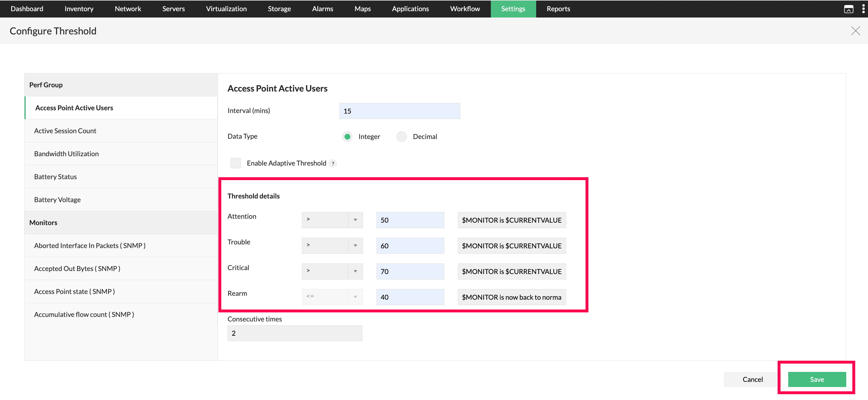Click the Attention threshold value field
Image resolution: width=868 pixels, height=400 pixels.
point(410,220)
